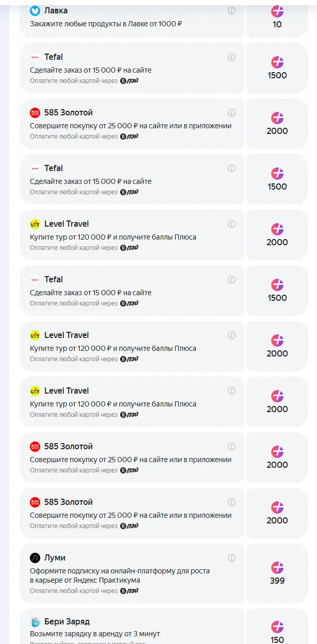Open the info icon on the Лавка offer
Image resolution: width=317 pixels, height=644 pixels.
pos(232,11)
